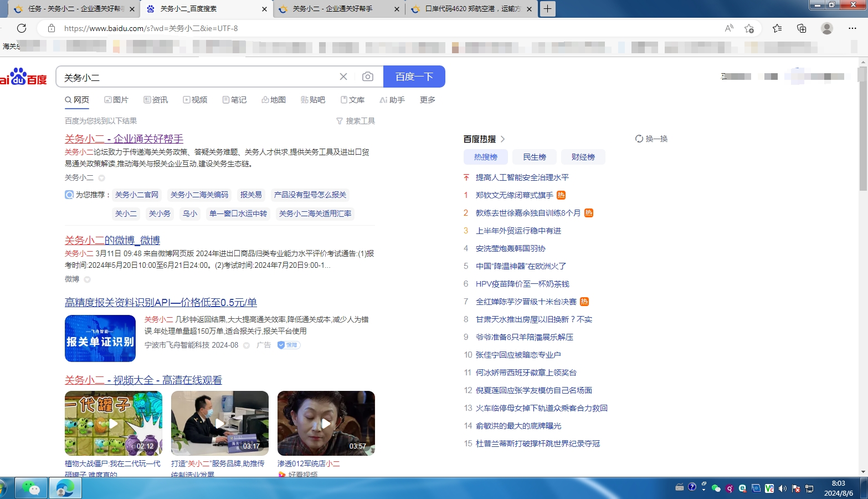The height and width of the screenshot is (499, 868).
Task: Open the Favorites list toolbar icon
Action: point(777,28)
